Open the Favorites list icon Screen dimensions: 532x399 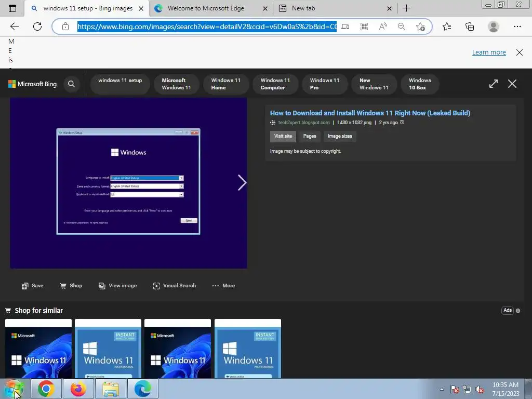click(x=447, y=26)
